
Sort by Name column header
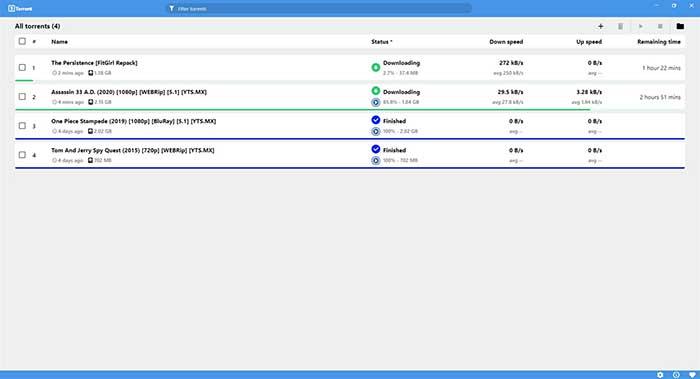point(59,42)
